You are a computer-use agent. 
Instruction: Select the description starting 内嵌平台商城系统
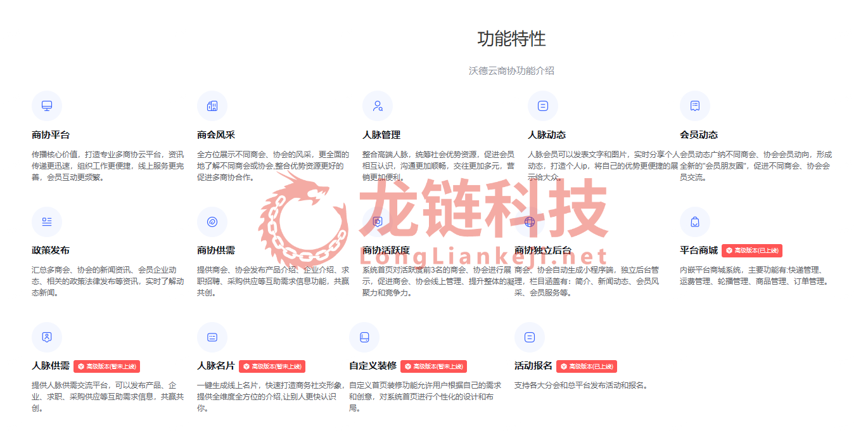(x=755, y=276)
